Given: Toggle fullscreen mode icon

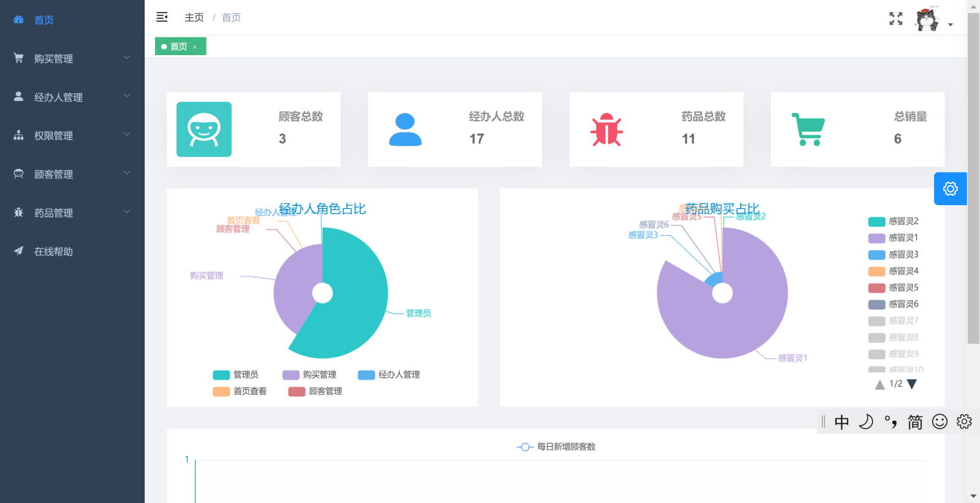Looking at the screenshot, I should coord(896,19).
